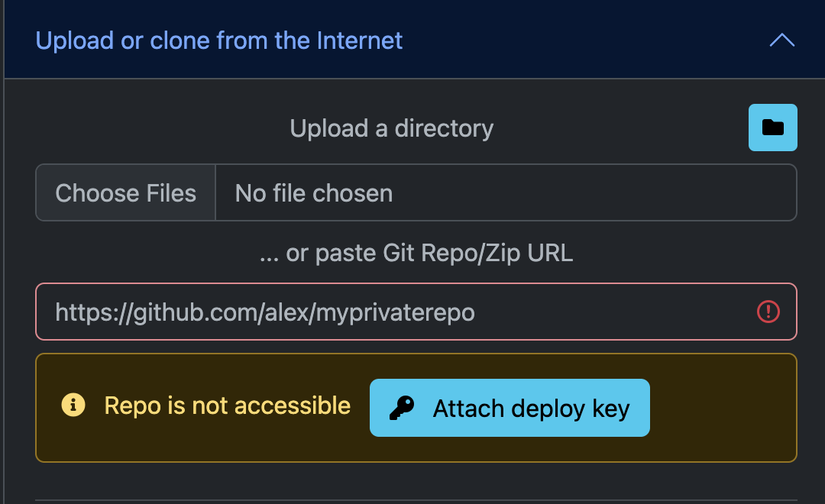The width and height of the screenshot is (825, 504).
Task: Click the 'Upload or clone from the Internet' header
Action: pyautogui.click(x=218, y=40)
